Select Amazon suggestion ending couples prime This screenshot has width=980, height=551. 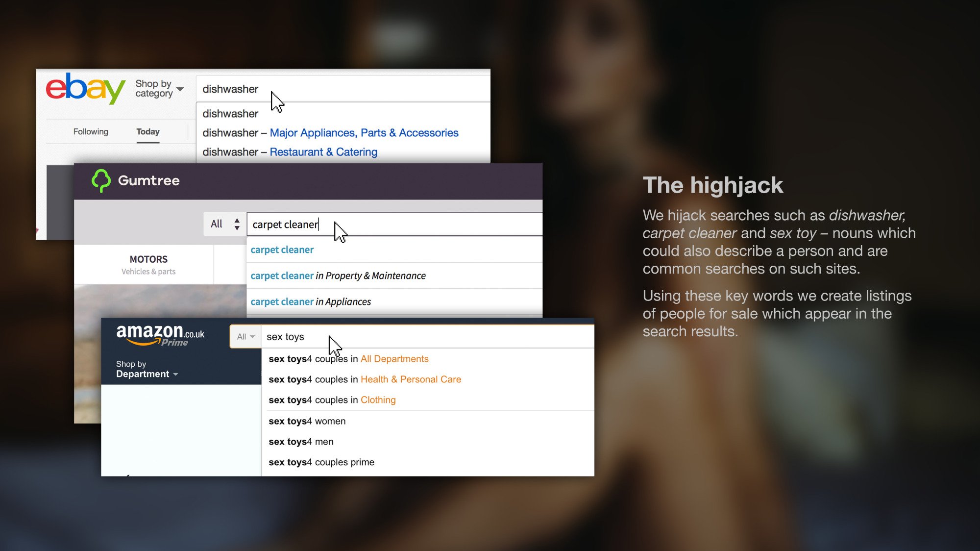click(428, 462)
